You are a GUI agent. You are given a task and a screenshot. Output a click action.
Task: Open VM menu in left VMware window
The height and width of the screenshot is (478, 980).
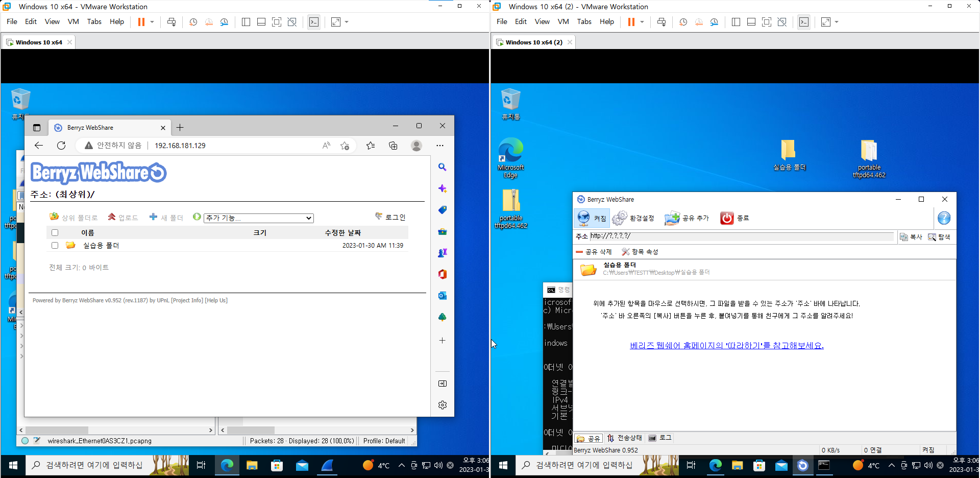pos(73,21)
